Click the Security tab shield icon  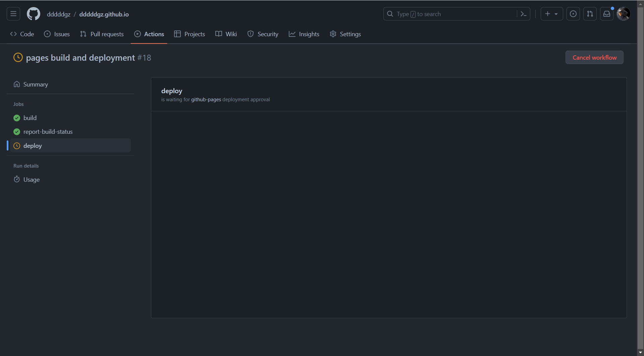tap(251, 34)
